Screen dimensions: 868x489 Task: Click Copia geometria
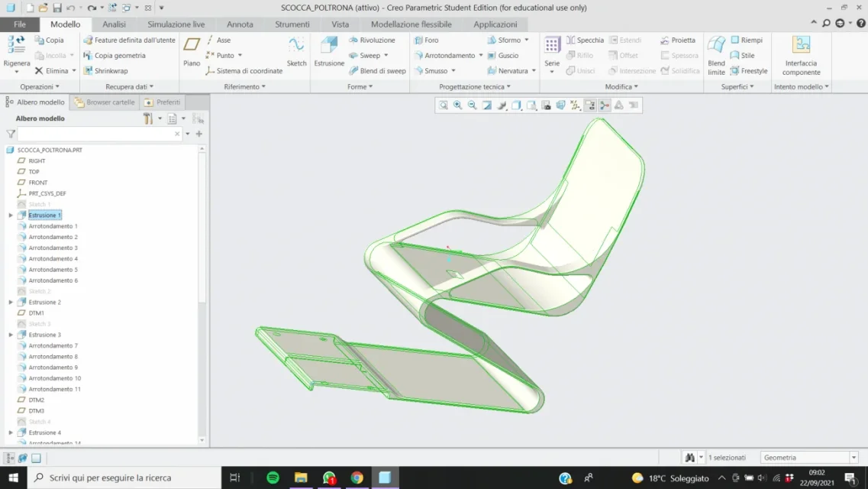point(114,55)
